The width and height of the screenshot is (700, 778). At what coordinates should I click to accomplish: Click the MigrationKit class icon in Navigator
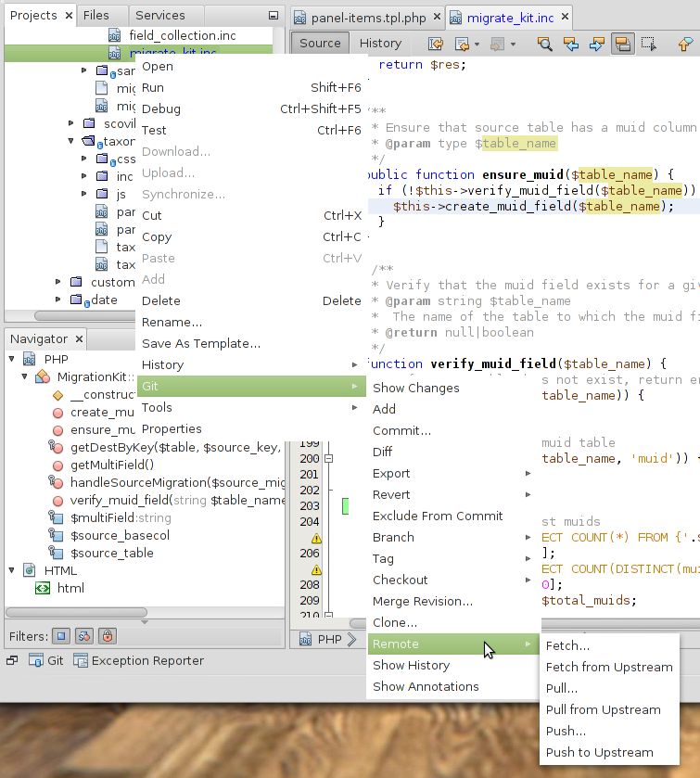[x=43, y=376]
